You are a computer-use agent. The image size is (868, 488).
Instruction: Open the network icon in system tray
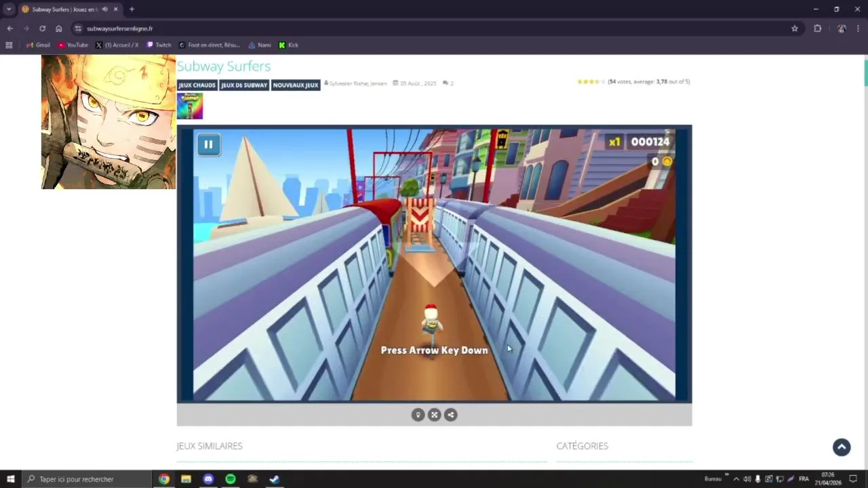click(779, 479)
